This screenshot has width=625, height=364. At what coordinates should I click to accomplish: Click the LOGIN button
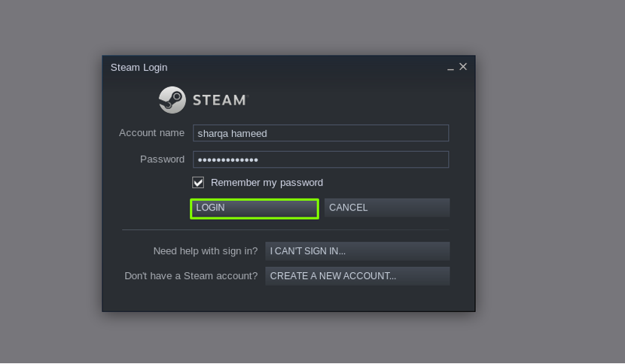click(x=255, y=208)
